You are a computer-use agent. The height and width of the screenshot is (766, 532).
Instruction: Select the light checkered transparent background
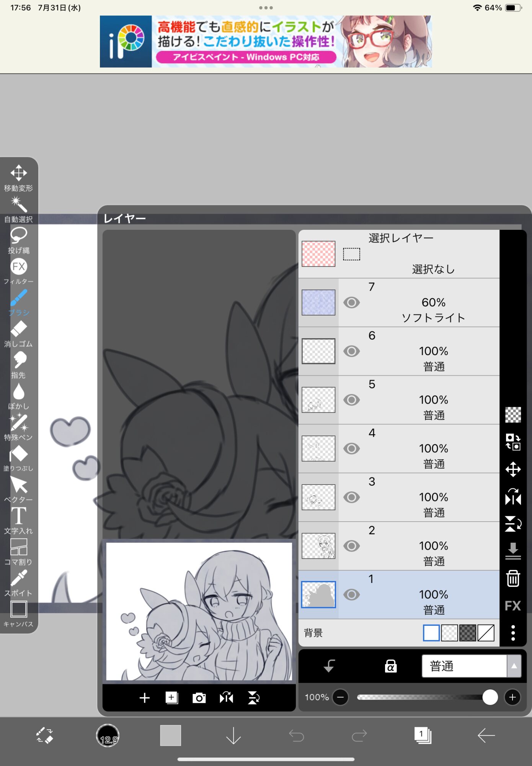pos(449,633)
